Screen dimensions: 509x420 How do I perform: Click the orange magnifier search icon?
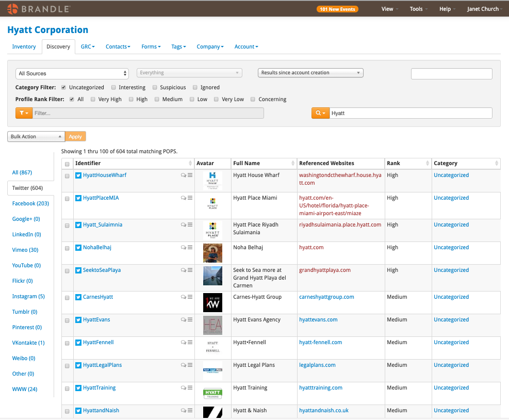click(320, 113)
